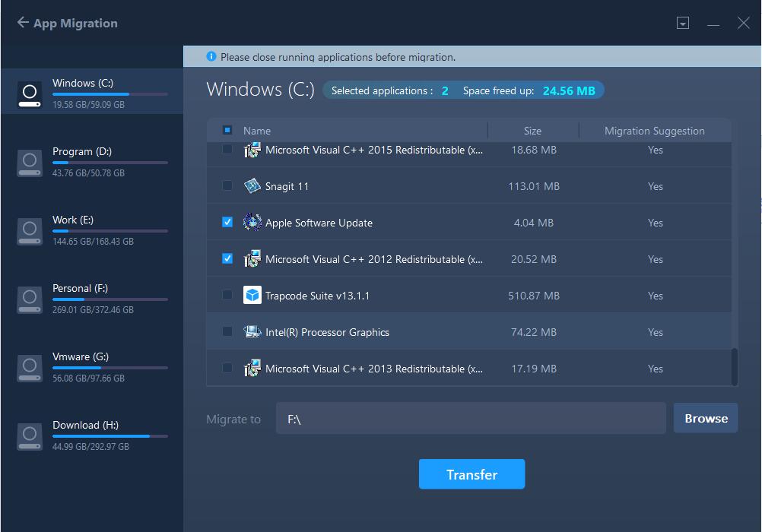Enable the Trapcode Suite v13.1.1 checkbox
This screenshot has height=532, width=762.
(227, 296)
